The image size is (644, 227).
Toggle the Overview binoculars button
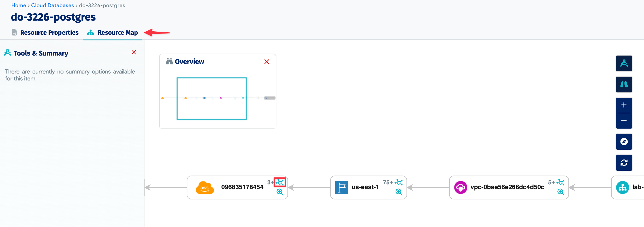pyautogui.click(x=624, y=85)
